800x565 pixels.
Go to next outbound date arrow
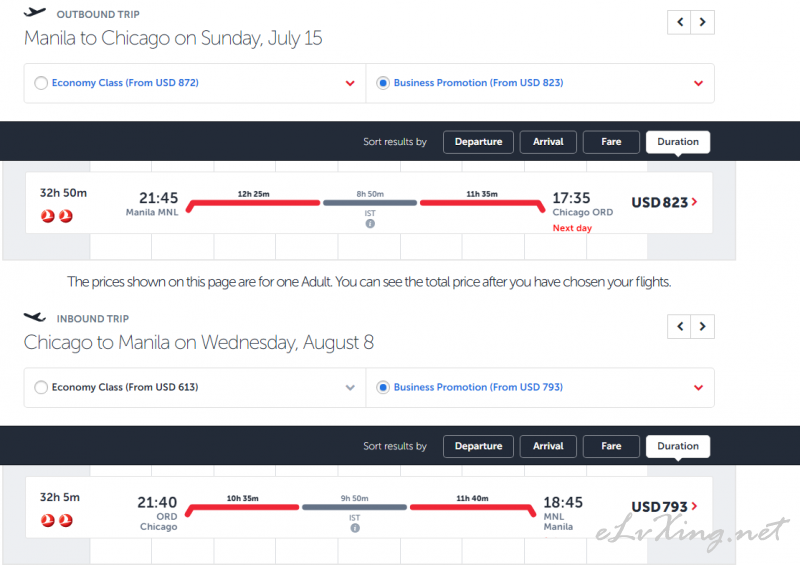703,22
